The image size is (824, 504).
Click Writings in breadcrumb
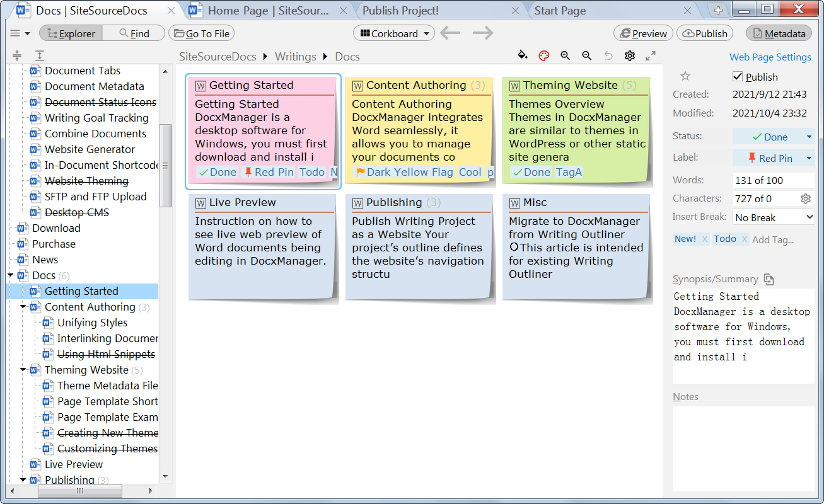point(296,56)
